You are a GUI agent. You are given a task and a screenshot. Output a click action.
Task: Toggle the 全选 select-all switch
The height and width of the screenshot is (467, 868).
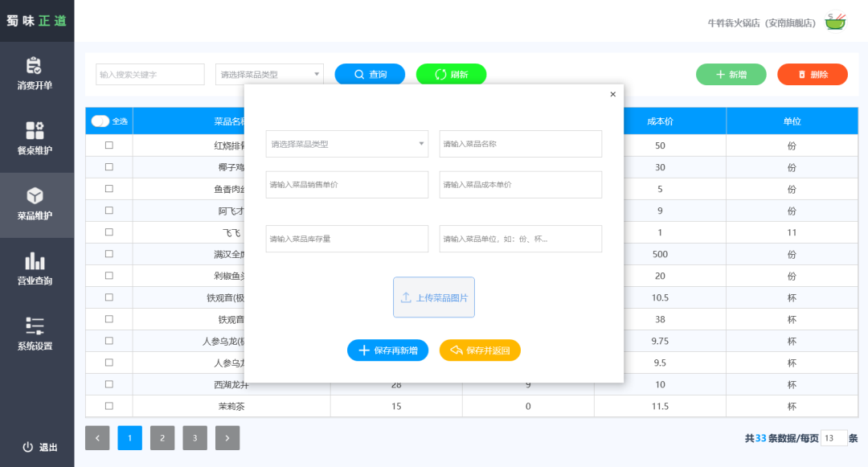100,120
